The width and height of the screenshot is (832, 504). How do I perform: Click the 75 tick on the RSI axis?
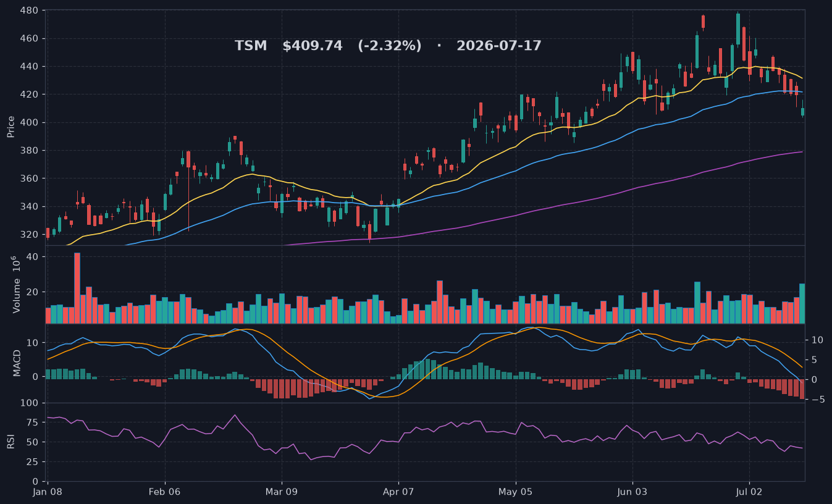33,422
